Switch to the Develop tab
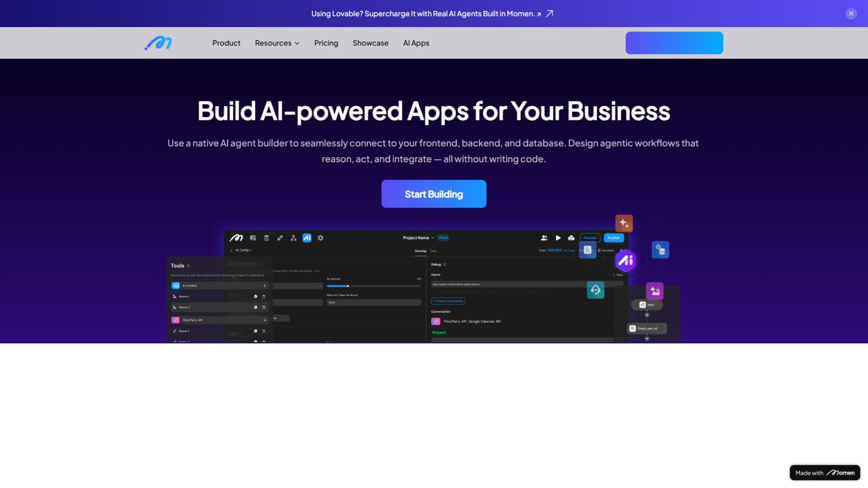 coord(421,251)
